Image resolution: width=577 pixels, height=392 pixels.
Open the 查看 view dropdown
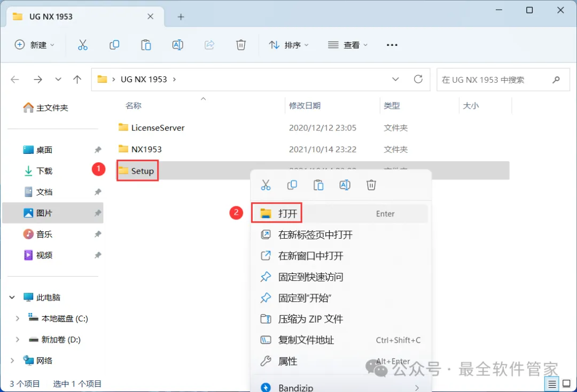tap(348, 45)
